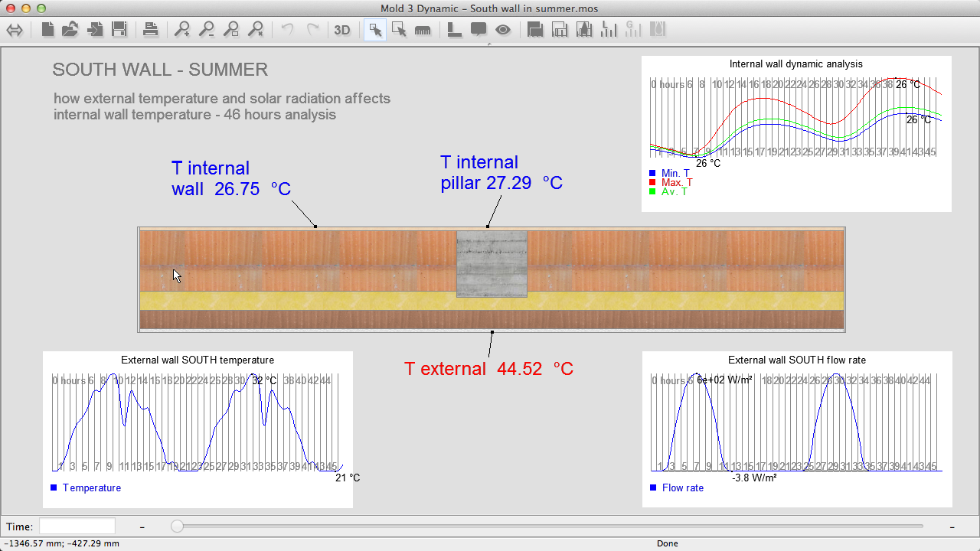Click the bar chart graph icon
Viewport: 980px width, 551px height.
[609, 30]
